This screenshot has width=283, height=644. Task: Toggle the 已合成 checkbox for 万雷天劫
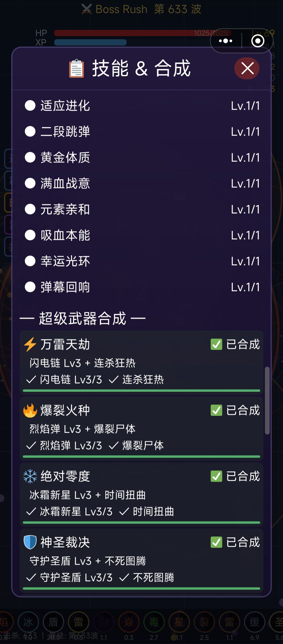click(x=216, y=344)
